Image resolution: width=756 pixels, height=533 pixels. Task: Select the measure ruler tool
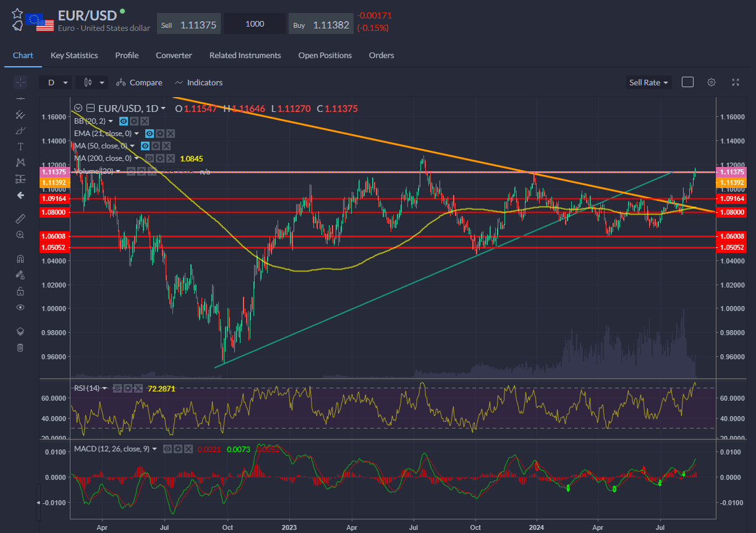pos(20,218)
